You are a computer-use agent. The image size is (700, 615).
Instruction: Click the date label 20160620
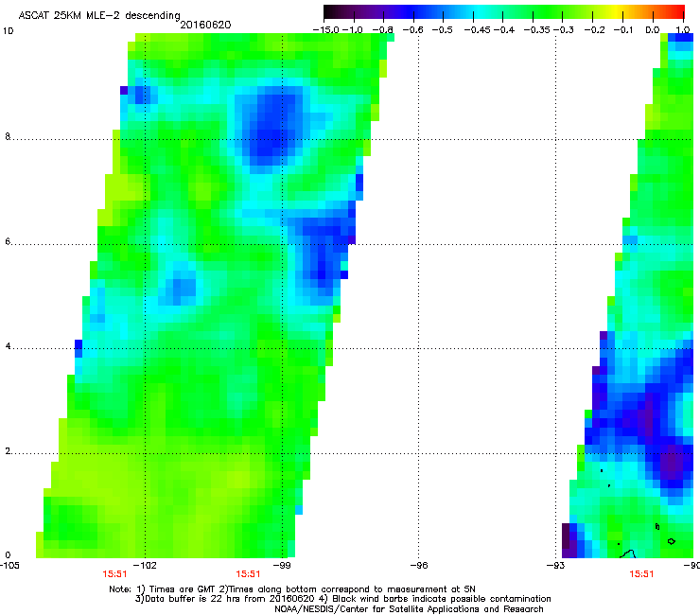pyautogui.click(x=205, y=25)
